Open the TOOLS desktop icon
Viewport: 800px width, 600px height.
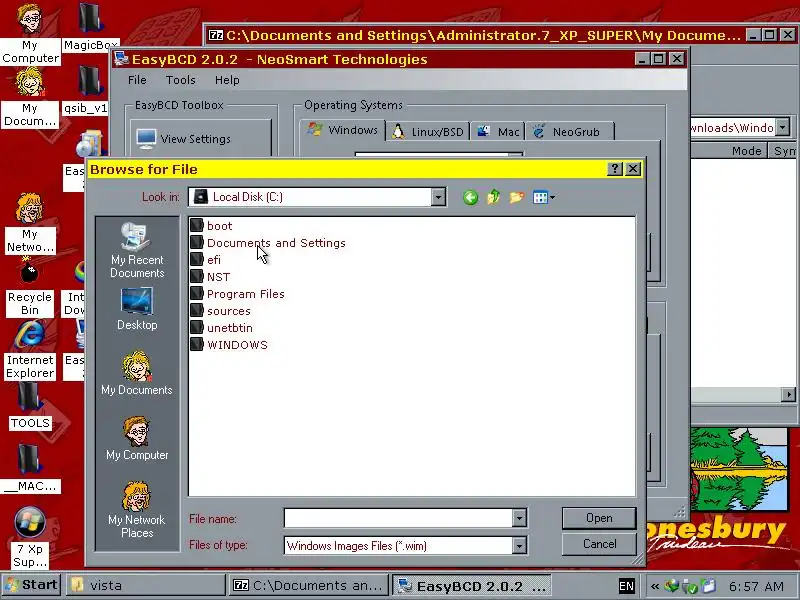[x=30, y=407]
